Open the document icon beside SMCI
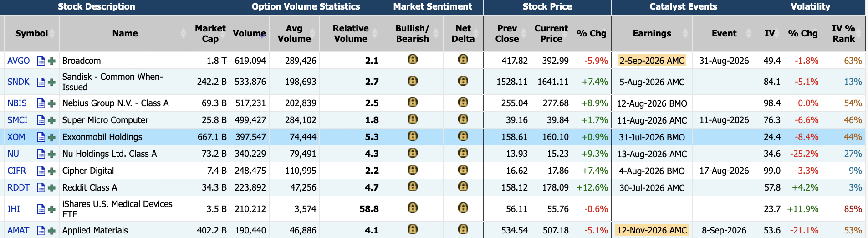868x238 pixels. (x=41, y=120)
